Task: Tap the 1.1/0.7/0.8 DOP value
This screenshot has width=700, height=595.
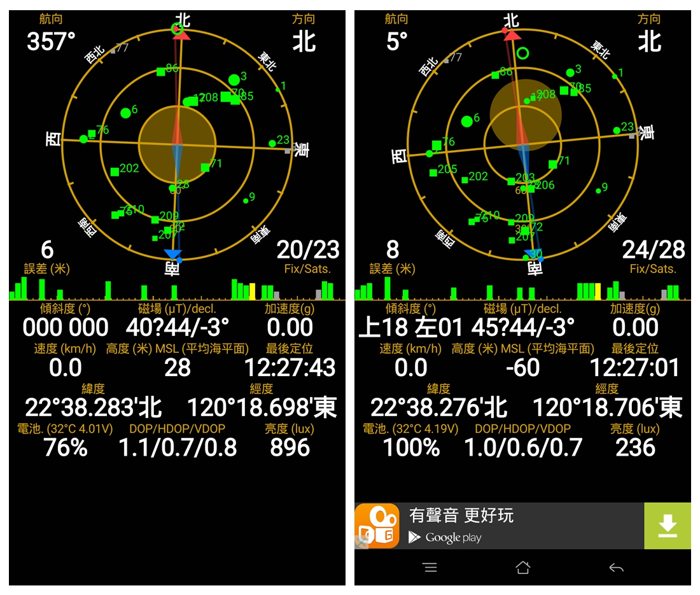Action: click(x=178, y=448)
